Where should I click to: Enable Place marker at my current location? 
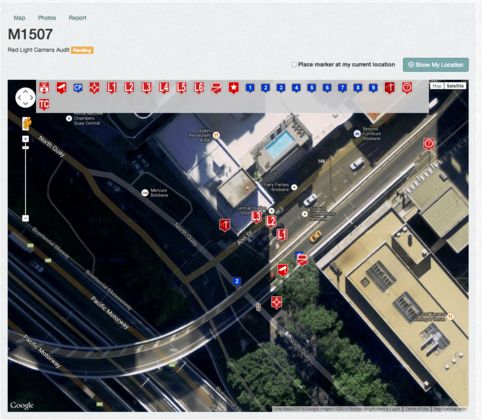294,65
